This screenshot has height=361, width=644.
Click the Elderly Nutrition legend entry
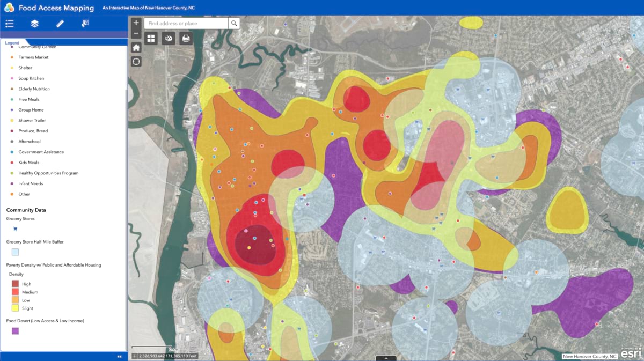point(34,89)
